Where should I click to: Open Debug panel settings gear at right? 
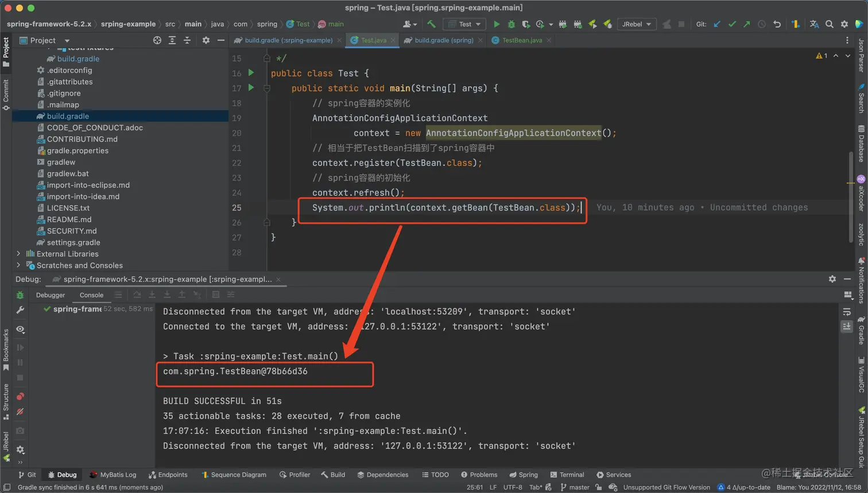coord(832,279)
